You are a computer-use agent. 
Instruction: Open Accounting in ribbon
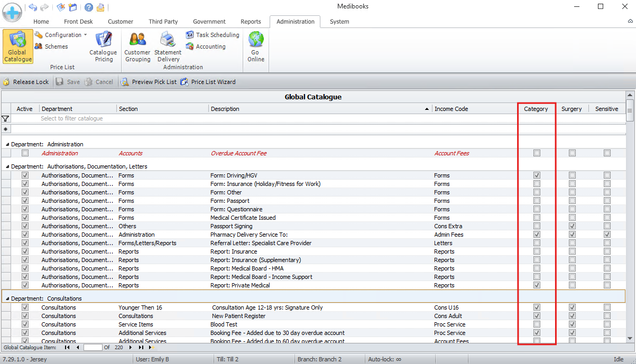[x=206, y=46]
